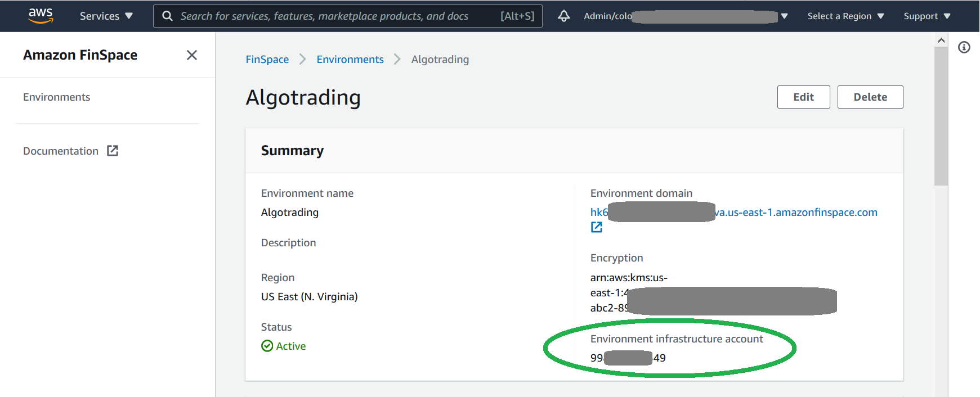Expand the Admin account menu
Viewport: 980px width, 397px height.
(x=685, y=16)
